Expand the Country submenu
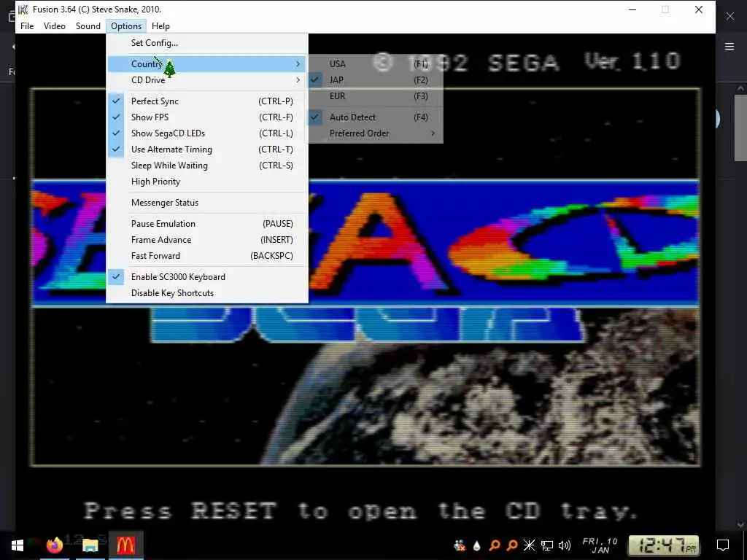The width and height of the screenshot is (747, 560). click(206, 64)
